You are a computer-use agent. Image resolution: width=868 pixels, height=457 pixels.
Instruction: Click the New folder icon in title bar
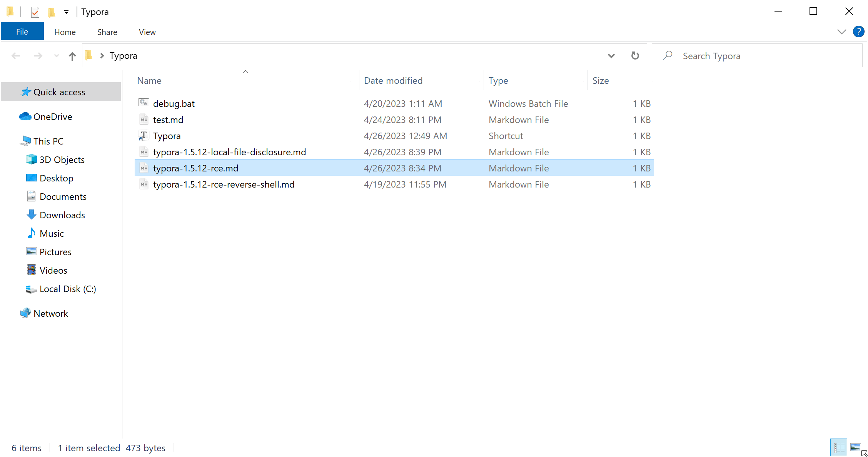coord(52,12)
